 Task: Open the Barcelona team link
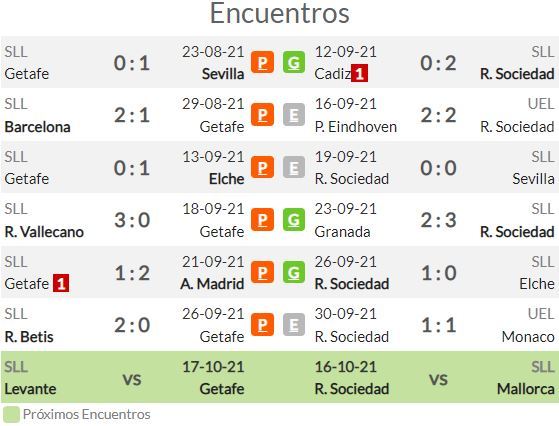click(37, 127)
